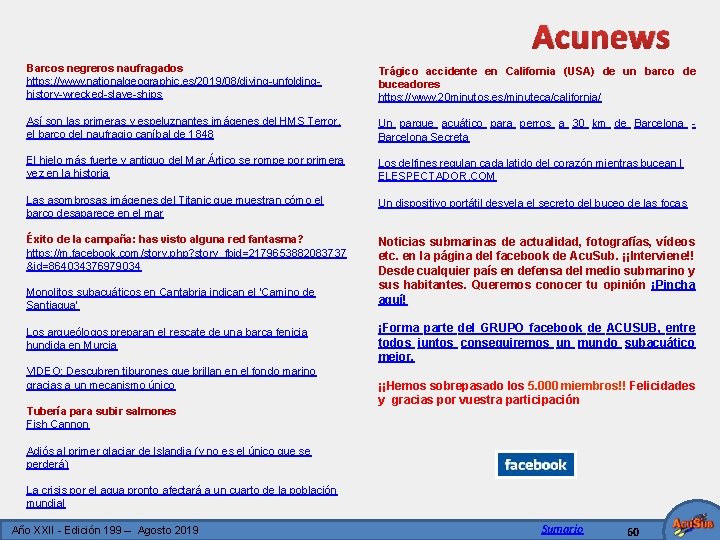Image resolution: width=720 pixels, height=540 pixels.
Task: Open the 20minutos.es California link
Action: click(489, 97)
